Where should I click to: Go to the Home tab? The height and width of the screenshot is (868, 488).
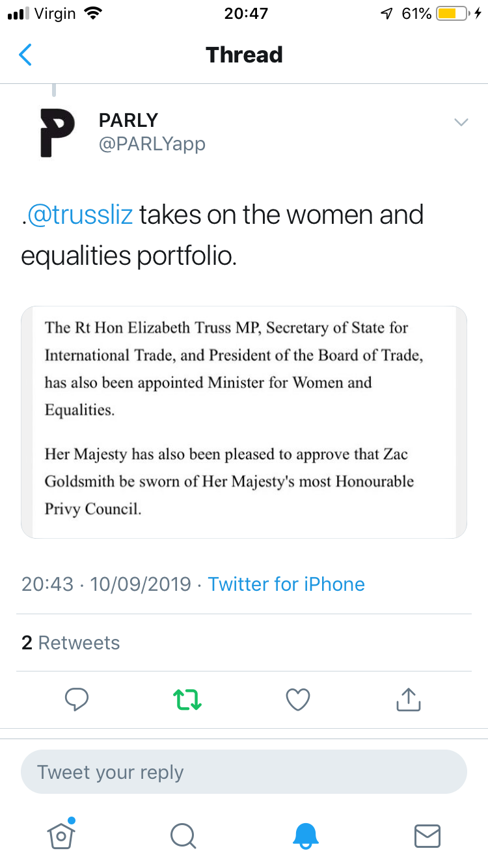tap(61, 835)
